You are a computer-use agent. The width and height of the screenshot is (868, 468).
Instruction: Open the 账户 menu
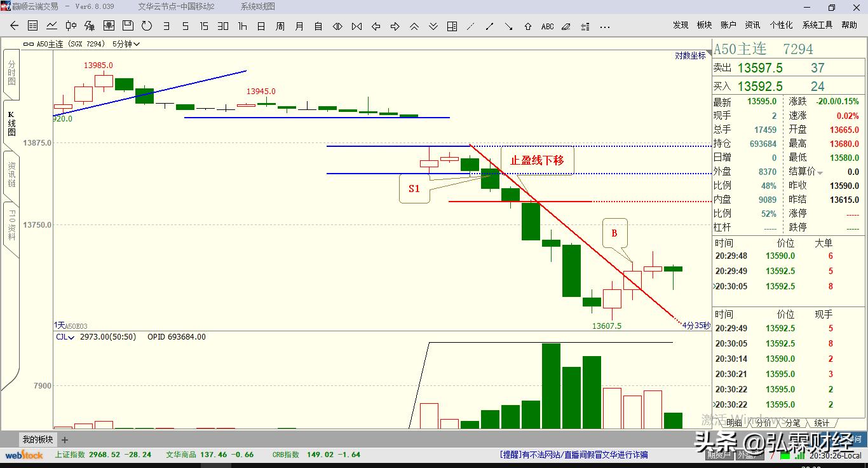[728, 25]
